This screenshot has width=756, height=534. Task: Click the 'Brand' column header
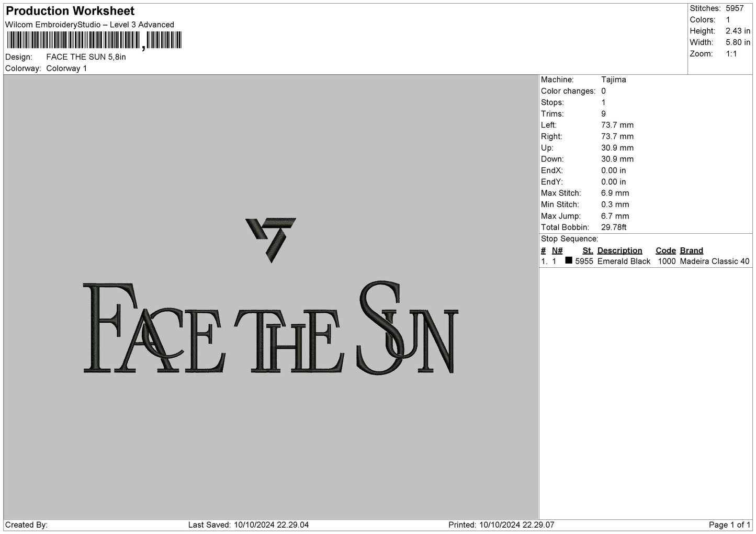pos(692,251)
